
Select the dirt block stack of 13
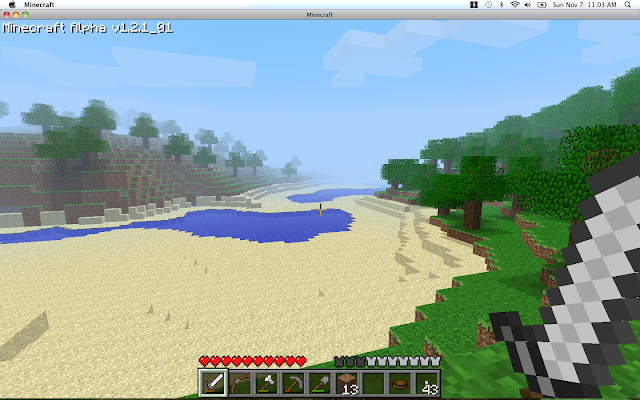coord(347,384)
